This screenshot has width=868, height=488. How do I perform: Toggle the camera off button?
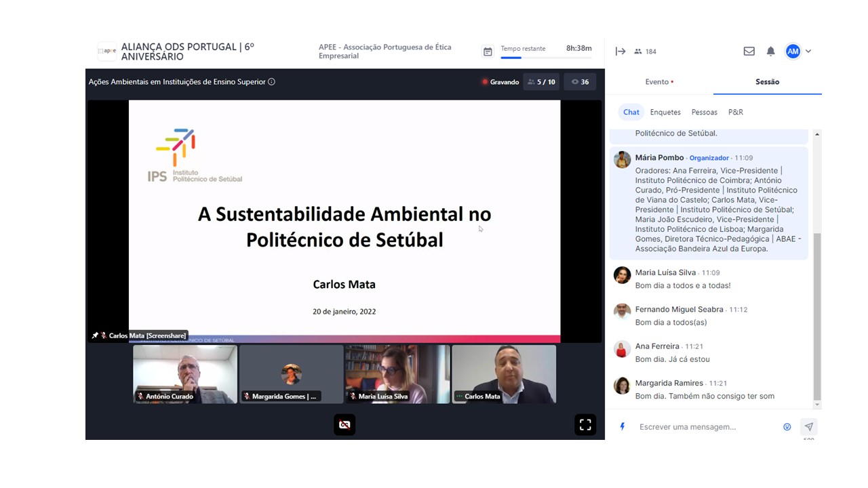click(x=344, y=425)
